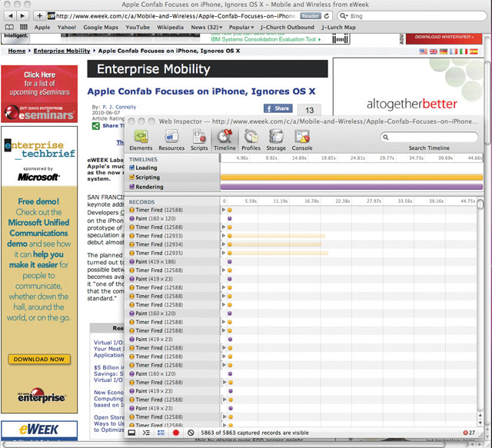Viewport: 492px width, 448px height.
Task: Go back with Safari back arrow
Action: click(x=11, y=15)
